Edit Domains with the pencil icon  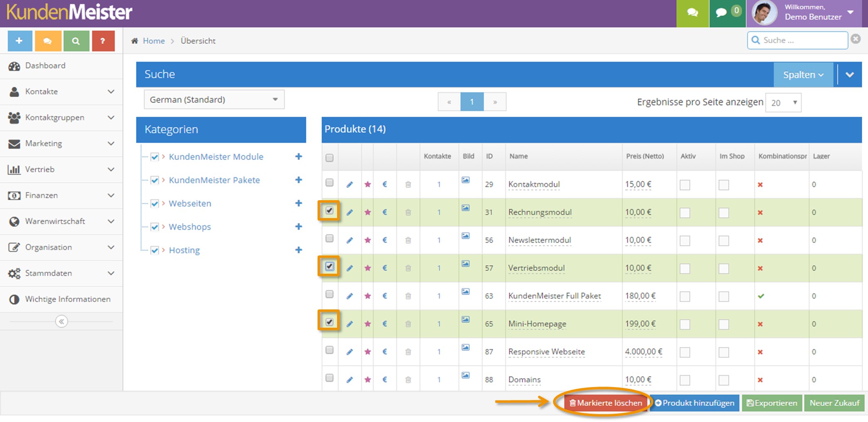coord(350,380)
